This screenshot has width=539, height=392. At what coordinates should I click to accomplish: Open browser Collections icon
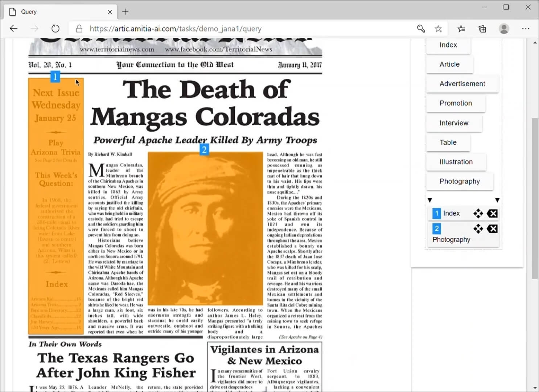pyautogui.click(x=482, y=29)
